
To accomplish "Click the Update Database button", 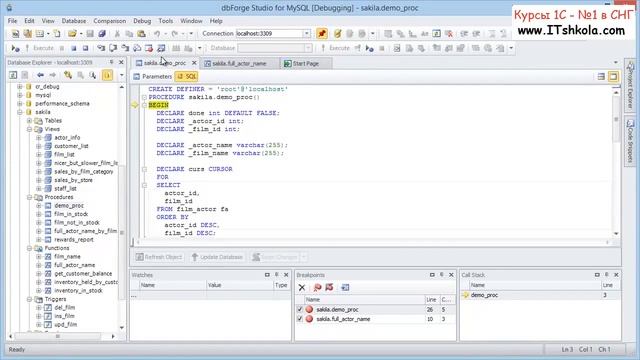I will point(218,257).
